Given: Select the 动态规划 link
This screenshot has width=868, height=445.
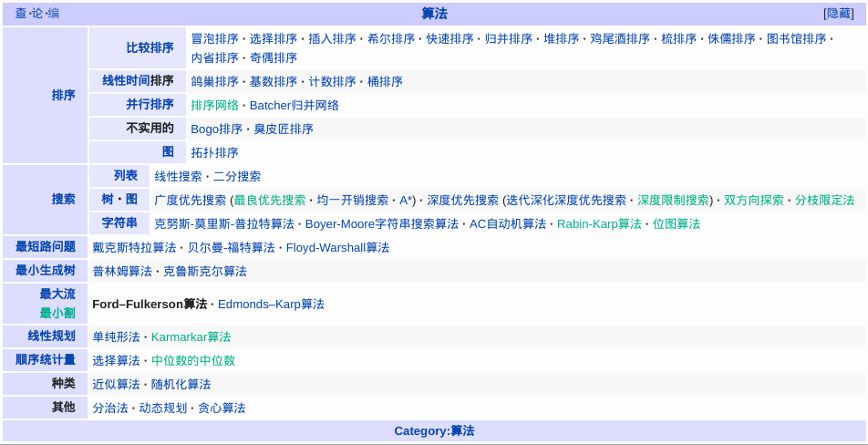Looking at the screenshot, I should (x=162, y=408).
